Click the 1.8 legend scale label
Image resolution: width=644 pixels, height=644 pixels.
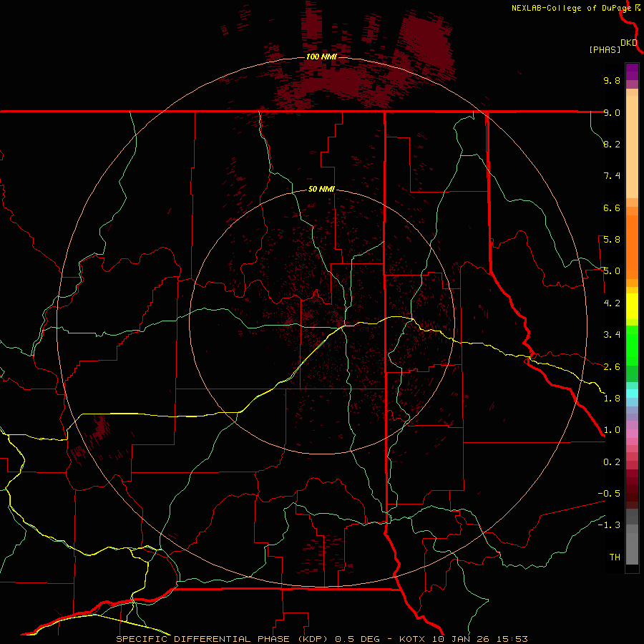(x=612, y=399)
